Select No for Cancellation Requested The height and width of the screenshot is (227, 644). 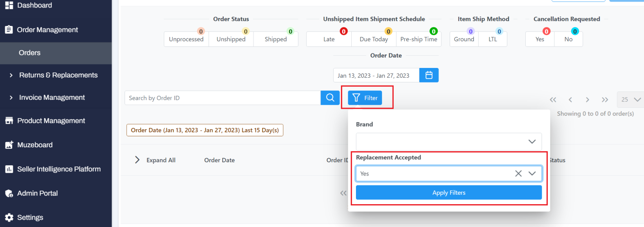point(569,39)
